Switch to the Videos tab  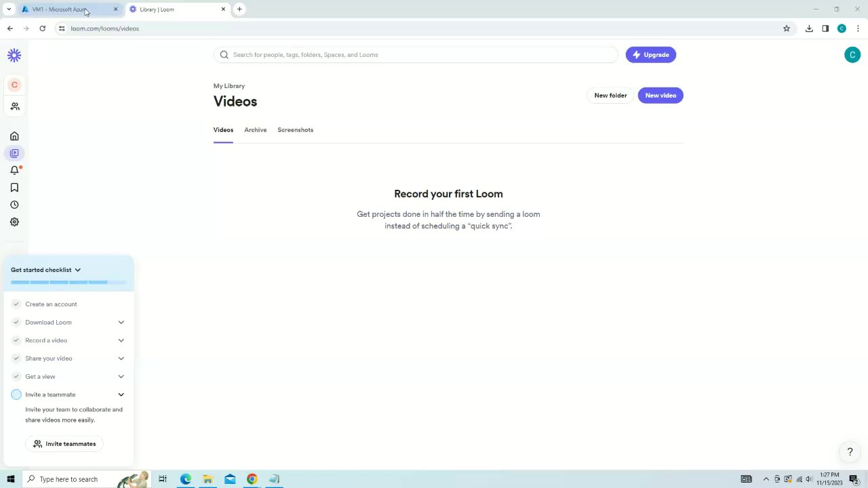pyautogui.click(x=223, y=130)
